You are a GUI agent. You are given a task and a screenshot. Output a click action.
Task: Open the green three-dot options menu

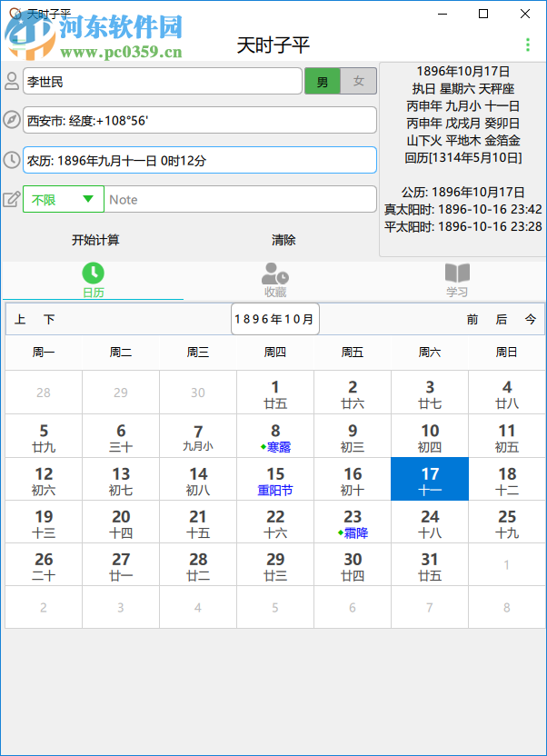click(528, 45)
